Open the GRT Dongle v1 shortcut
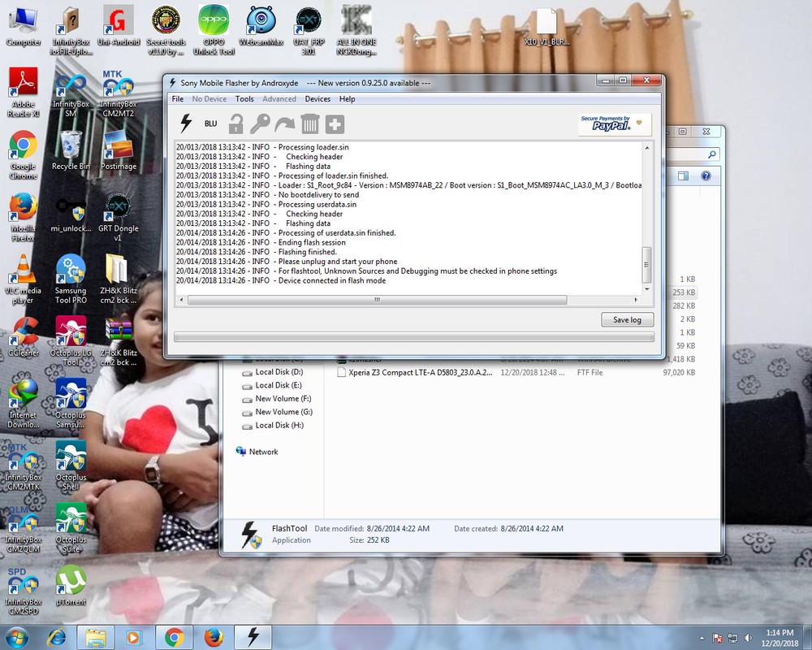 tap(119, 218)
